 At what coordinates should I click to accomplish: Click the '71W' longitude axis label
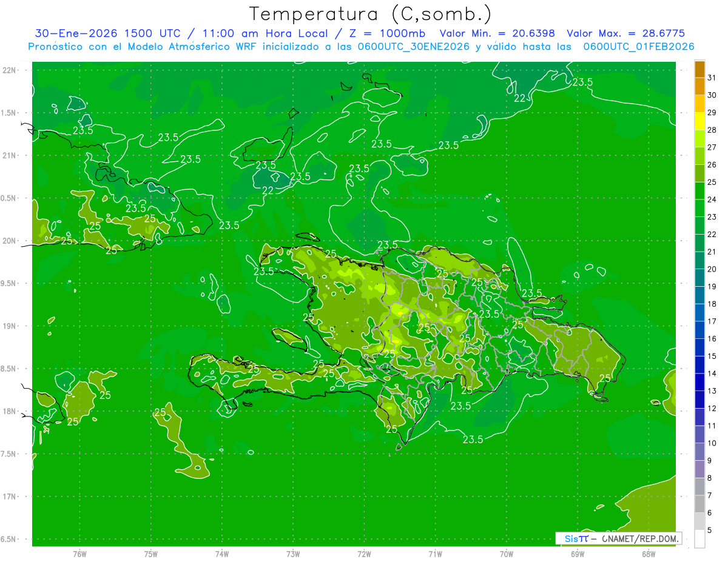coord(435,554)
